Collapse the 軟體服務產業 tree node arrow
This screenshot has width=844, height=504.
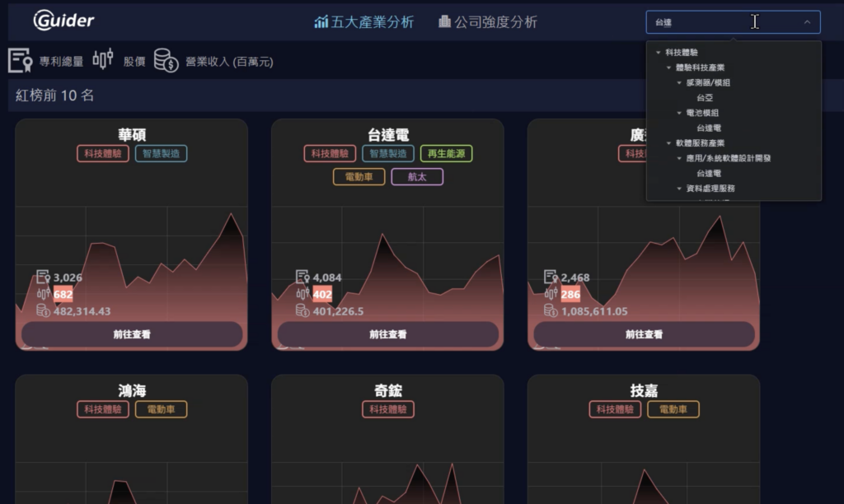pos(668,143)
